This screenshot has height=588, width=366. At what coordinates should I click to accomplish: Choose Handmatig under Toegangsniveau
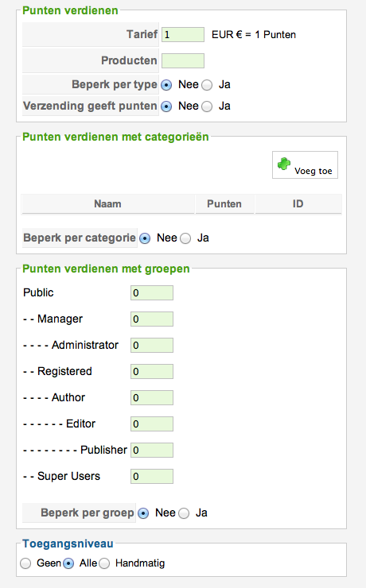104,563
